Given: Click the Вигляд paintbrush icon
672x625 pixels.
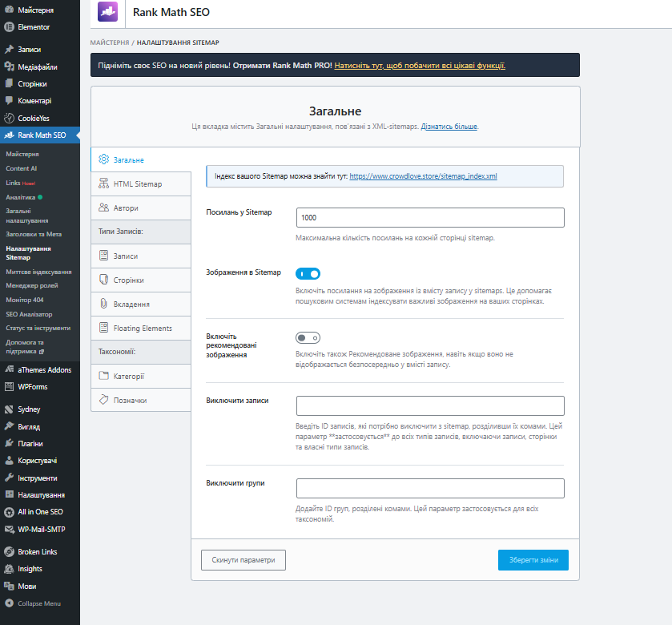Looking at the screenshot, I should pos(9,426).
